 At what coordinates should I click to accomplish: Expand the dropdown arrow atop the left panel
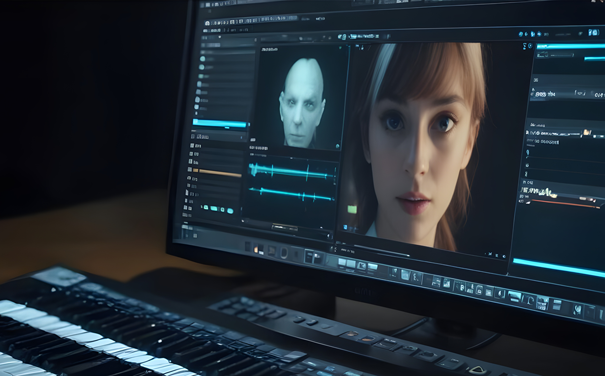(x=220, y=37)
